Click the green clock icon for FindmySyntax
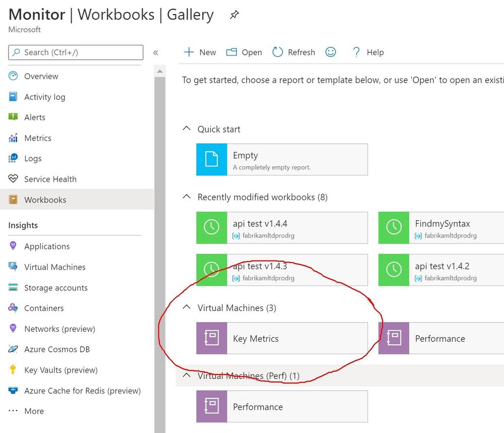Image resolution: width=504 pixels, height=433 pixels. point(394,227)
